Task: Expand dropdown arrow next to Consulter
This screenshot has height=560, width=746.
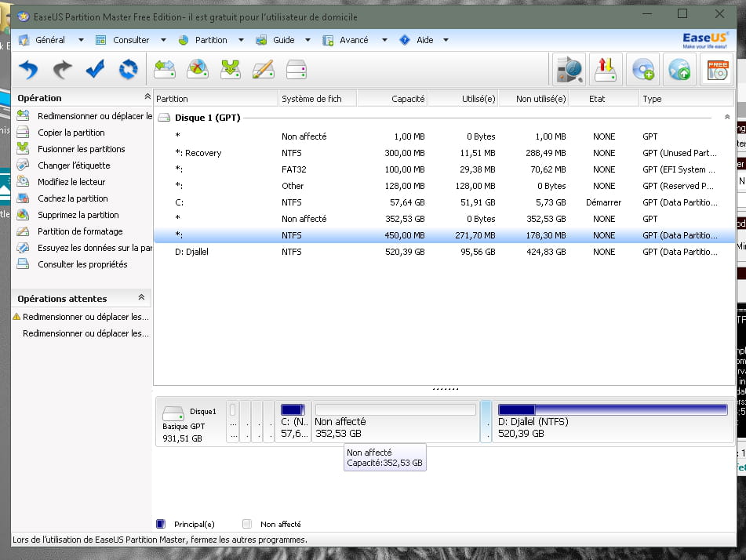Action: tap(163, 40)
